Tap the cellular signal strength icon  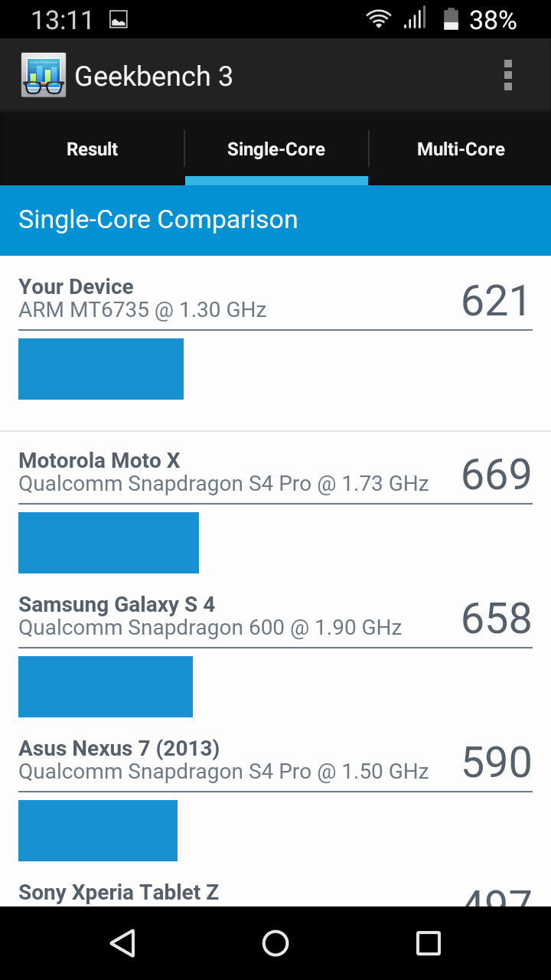pos(415,18)
